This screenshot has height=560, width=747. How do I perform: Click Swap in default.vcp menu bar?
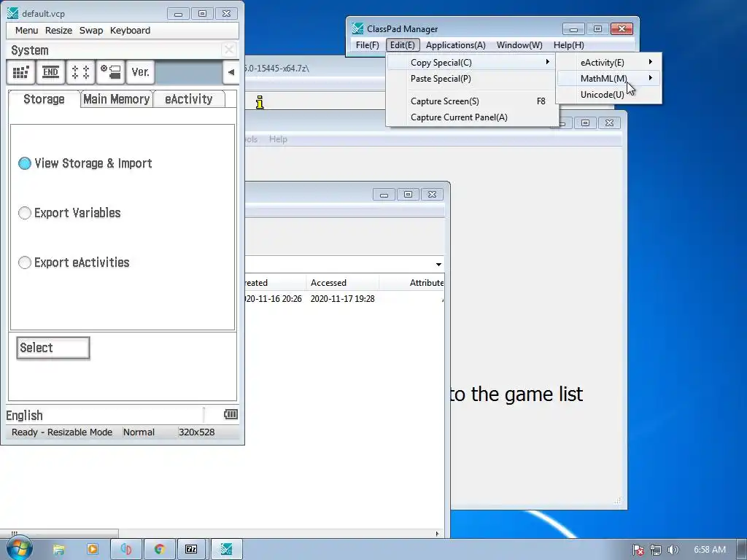91,31
